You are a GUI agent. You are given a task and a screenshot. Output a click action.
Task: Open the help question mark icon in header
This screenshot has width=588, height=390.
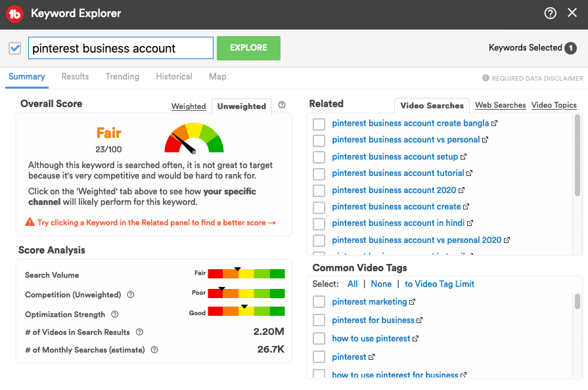click(x=550, y=14)
